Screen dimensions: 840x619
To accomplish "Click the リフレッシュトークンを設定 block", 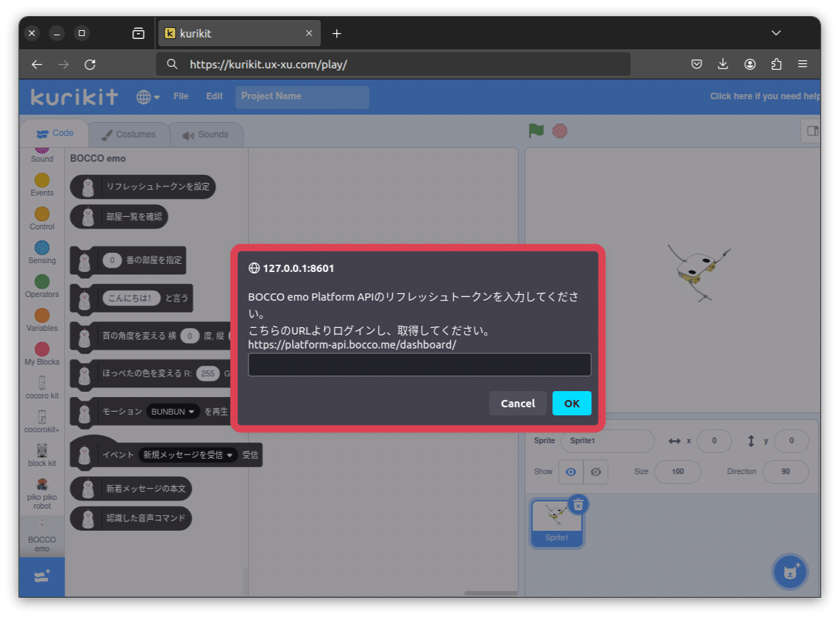I will coord(143,187).
